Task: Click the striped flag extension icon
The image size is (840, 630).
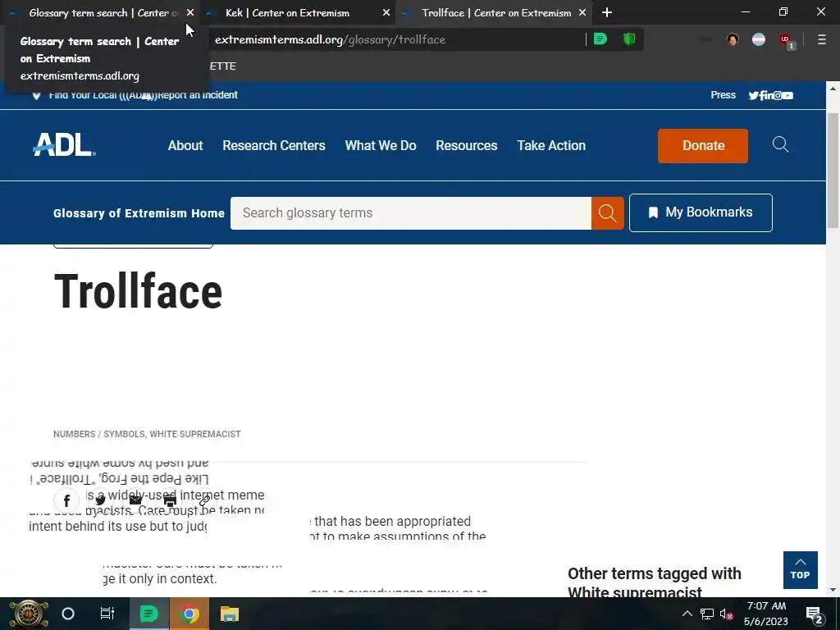Action: pos(759,39)
